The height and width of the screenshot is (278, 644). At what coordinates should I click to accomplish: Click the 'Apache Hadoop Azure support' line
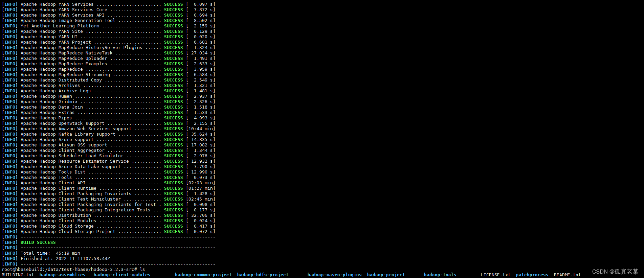pos(109,140)
